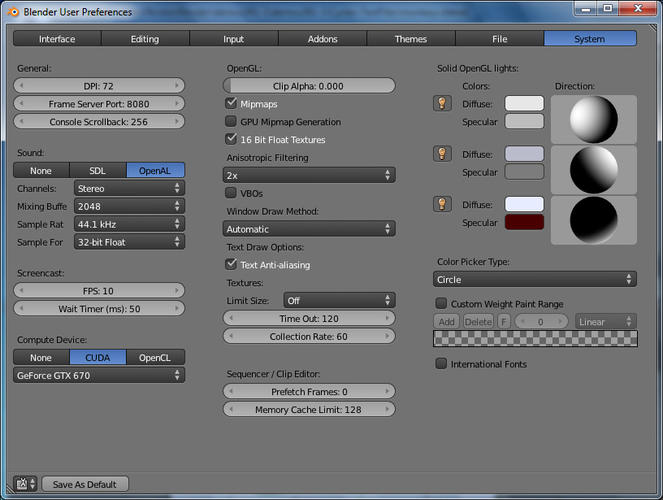Click Save As Default button
Image resolution: width=663 pixels, height=500 pixels.
[85, 484]
